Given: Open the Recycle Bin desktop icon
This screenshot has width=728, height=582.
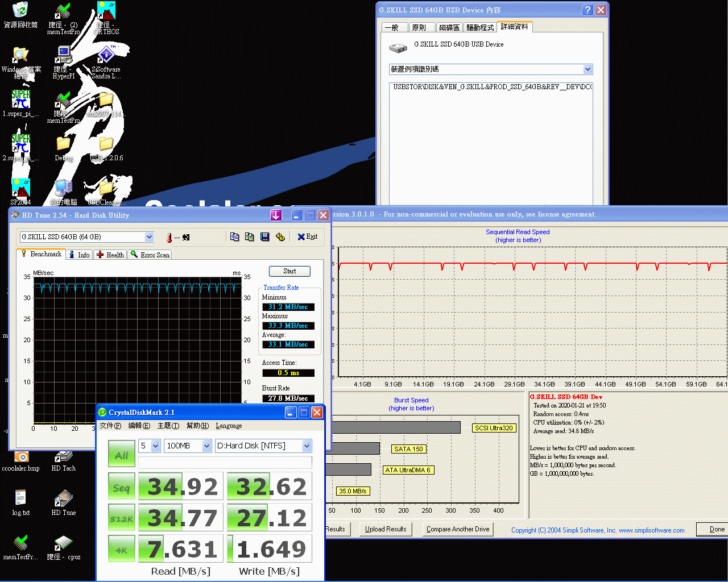Looking at the screenshot, I should tap(20, 10).
